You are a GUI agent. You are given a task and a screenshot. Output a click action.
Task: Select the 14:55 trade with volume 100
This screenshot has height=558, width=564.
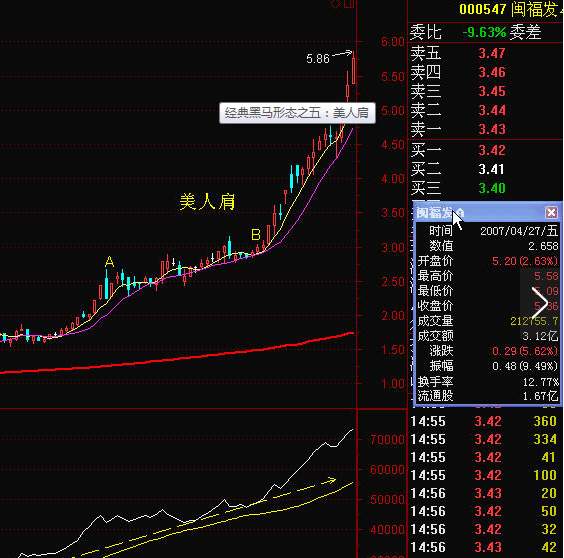[x=484, y=475]
